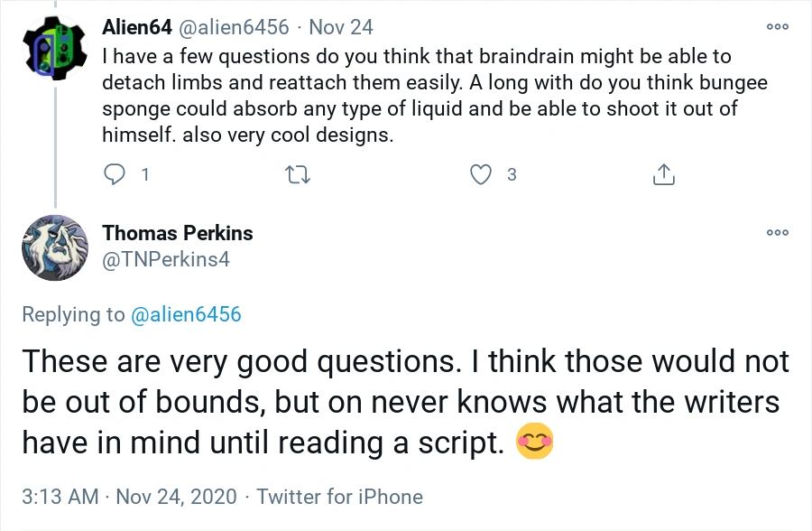The width and height of the screenshot is (812, 531).
Task: Click the reply icon under Alien64's tweet
Action: click(115, 174)
